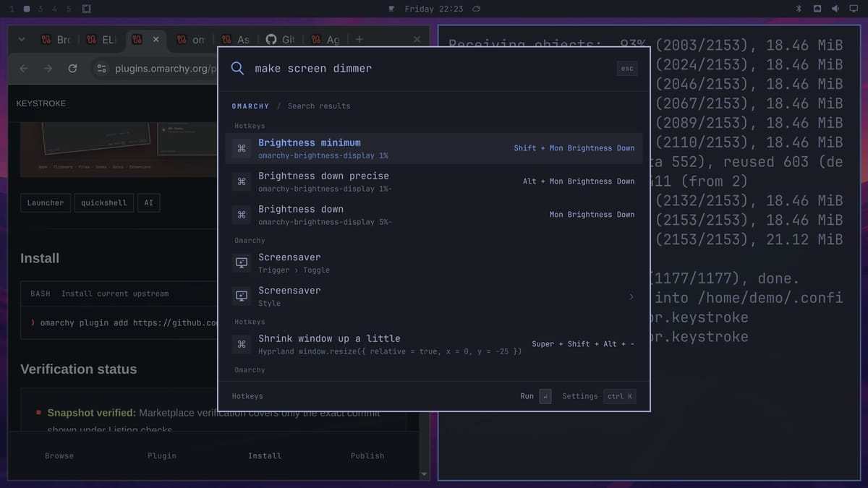Select the Screensaver Style result

pos(434,296)
